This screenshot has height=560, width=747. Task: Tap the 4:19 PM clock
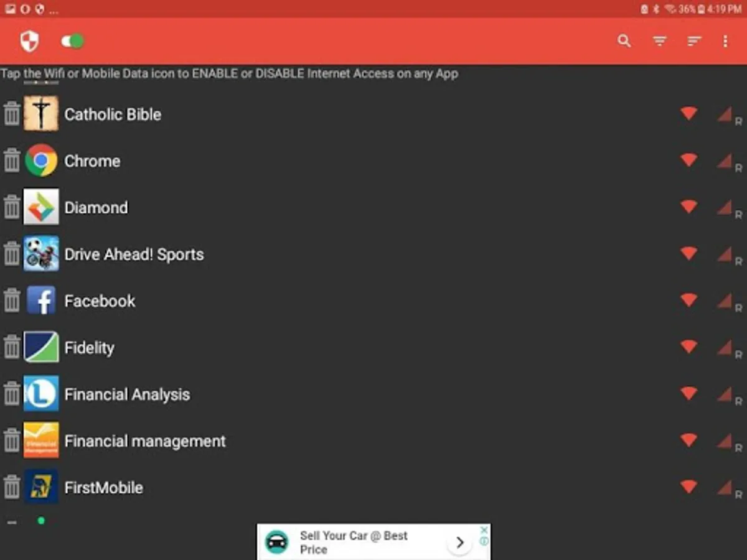click(724, 9)
